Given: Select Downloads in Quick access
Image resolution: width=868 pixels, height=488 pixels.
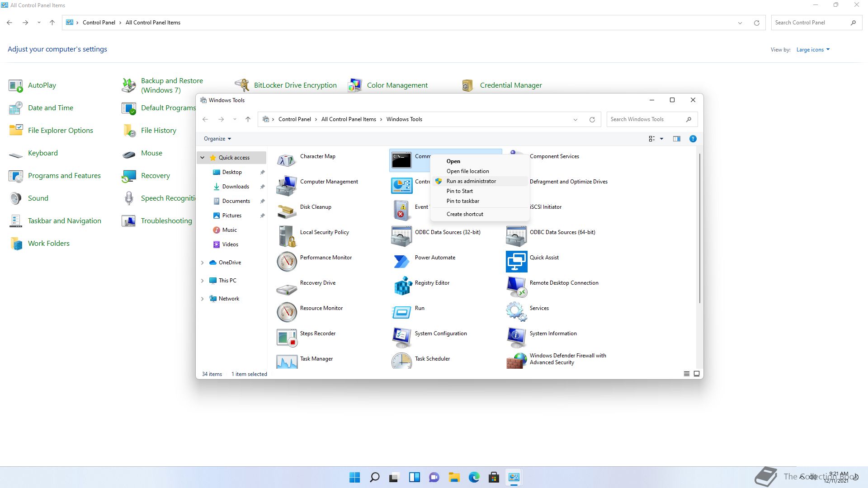Looking at the screenshot, I should click(x=236, y=187).
